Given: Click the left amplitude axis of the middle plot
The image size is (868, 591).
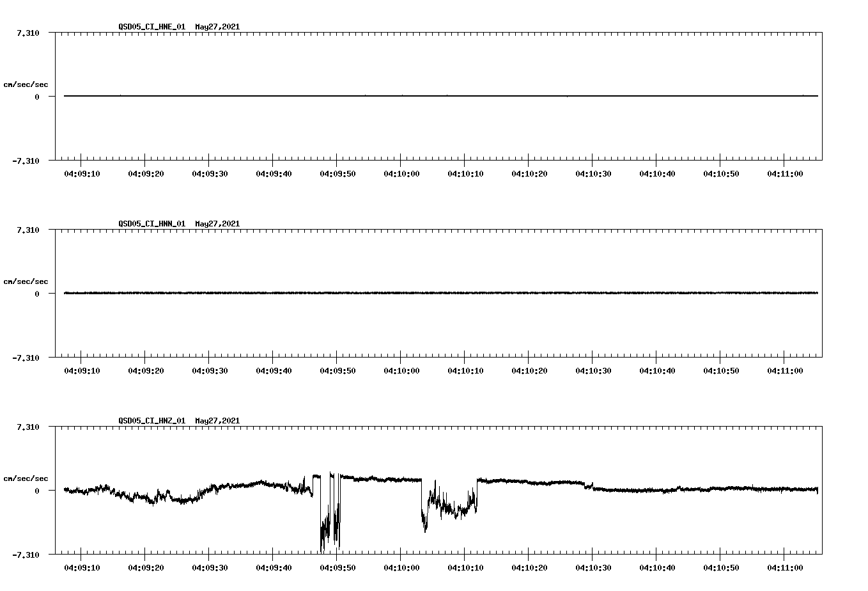Looking at the screenshot, I should [x=54, y=294].
